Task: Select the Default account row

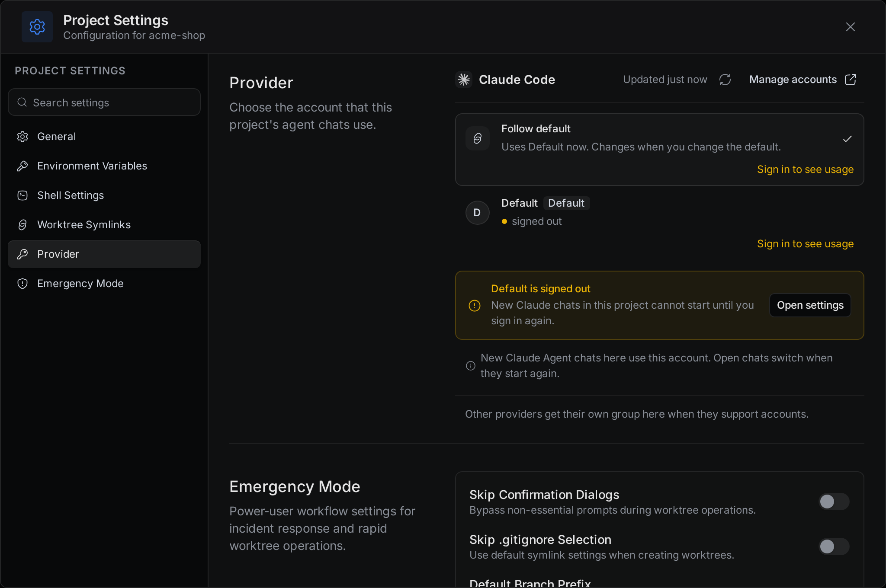Action: point(659,224)
